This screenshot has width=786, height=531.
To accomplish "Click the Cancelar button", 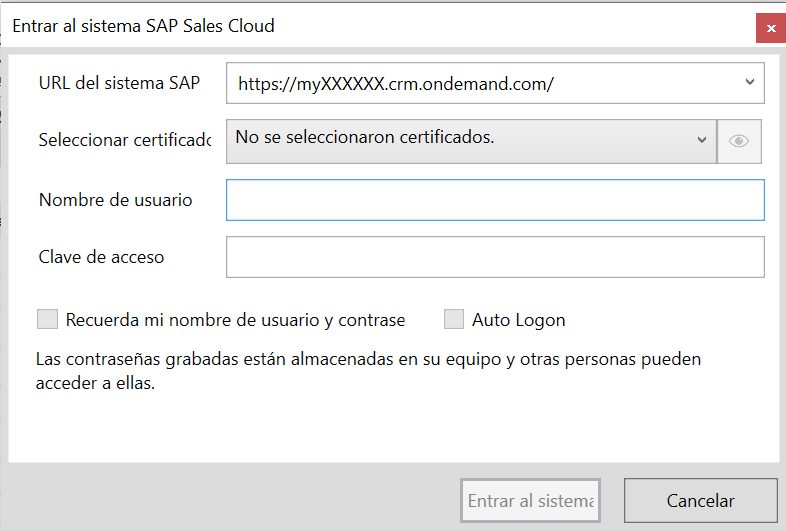I will (x=700, y=500).
